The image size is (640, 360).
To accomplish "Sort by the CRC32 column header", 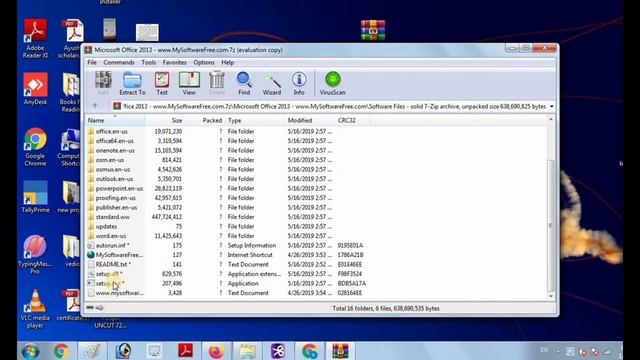I will pyautogui.click(x=353, y=120).
